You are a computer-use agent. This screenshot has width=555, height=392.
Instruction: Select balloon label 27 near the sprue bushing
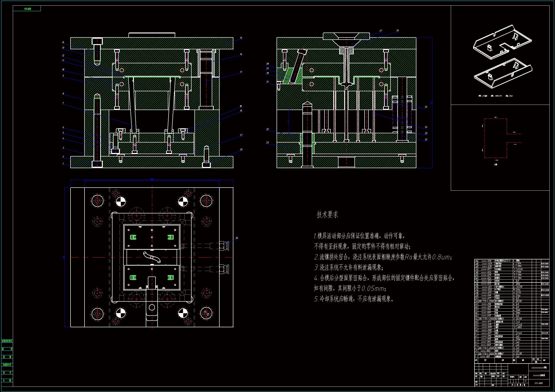(x=381, y=31)
